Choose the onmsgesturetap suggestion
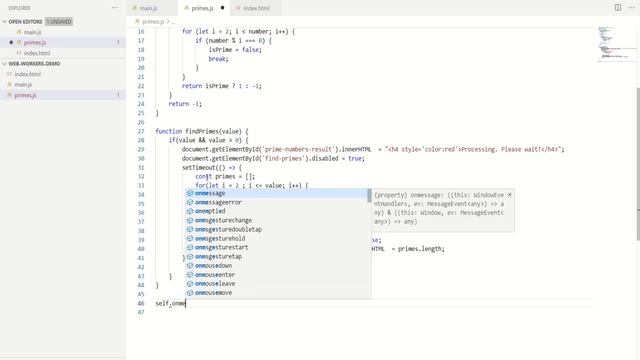The image size is (640, 360). (x=277, y=257)
